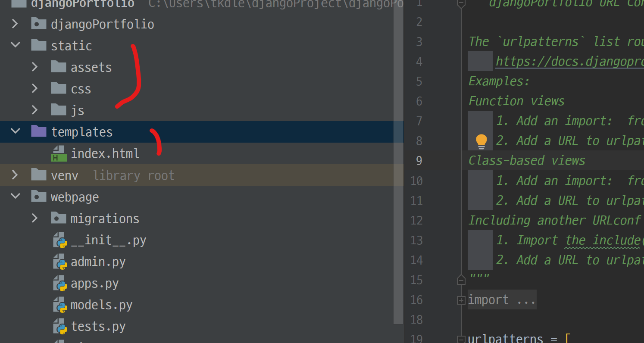The width and height of the screenshot is (644, 343).
Task: Click the purple templates folder icon
Action: (x=39, y=131)
